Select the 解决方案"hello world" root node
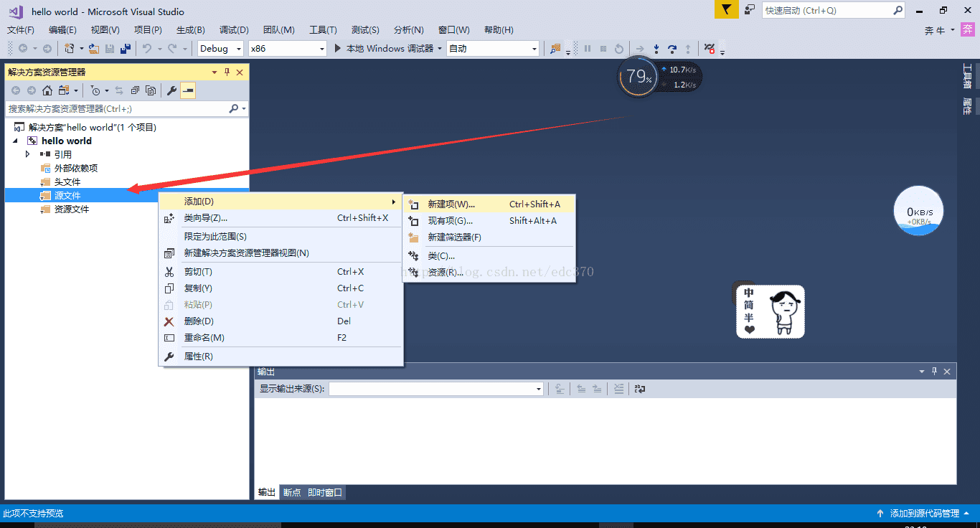This screenshot has width=980, height=528. [93, 127]
